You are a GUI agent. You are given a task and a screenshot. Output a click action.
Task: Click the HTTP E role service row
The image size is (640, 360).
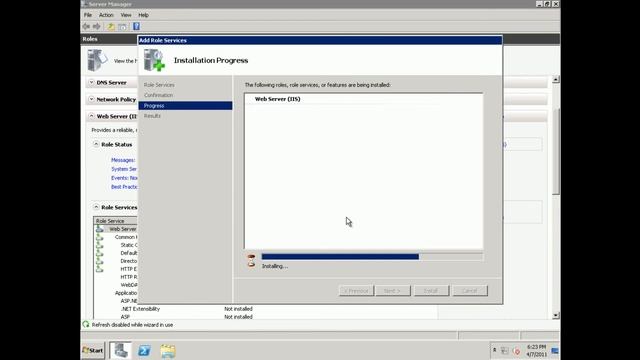(129, 269)
